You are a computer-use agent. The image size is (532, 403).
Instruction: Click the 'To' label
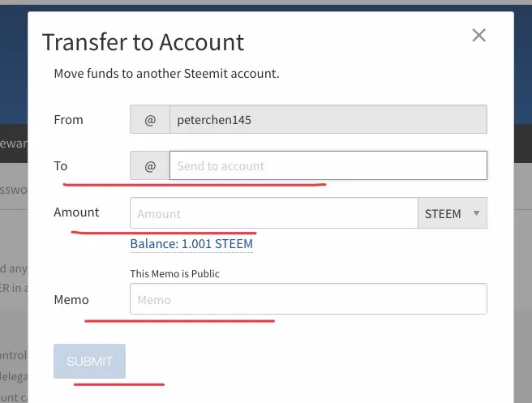tap(61, 166)
